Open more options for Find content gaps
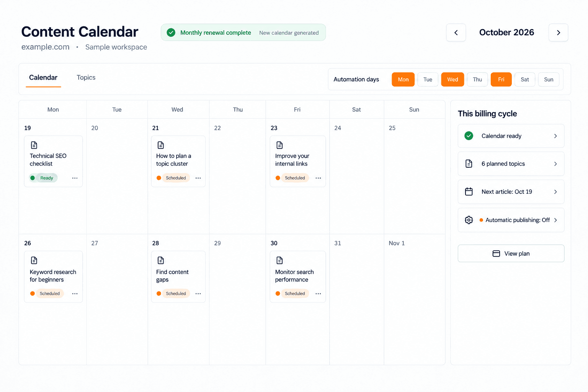The image size is (588, 392). (x=198, y=294)
